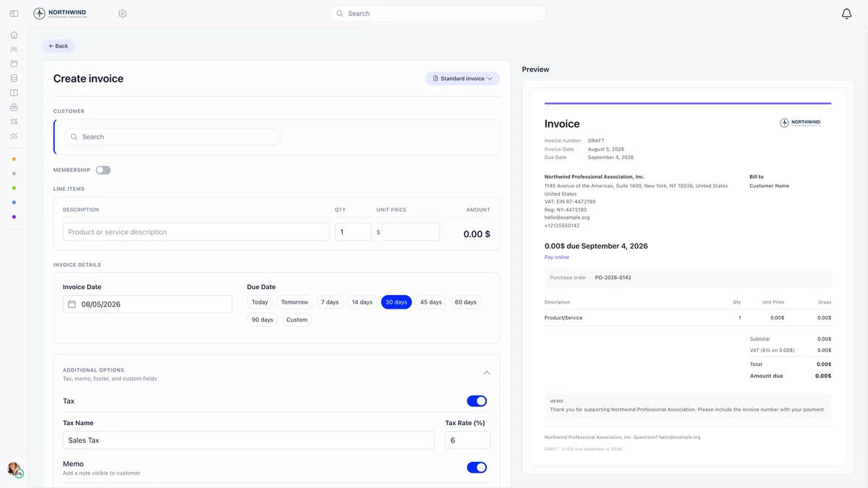Click the unit price input field
868x488 pixels.
click(x=411, y=232)
